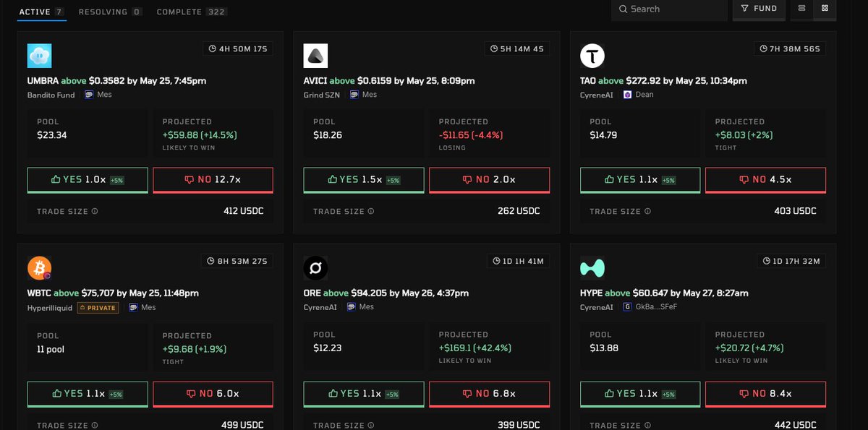Bet NO 8.4x on HYPE
The image size is (868, 430).
tap(766, 394)
